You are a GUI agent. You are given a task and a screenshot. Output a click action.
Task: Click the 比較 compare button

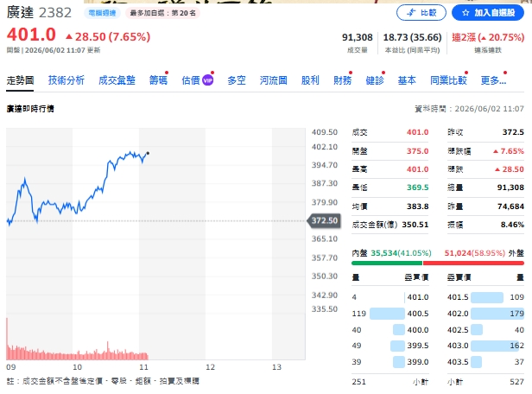pyautogui.click(x=421, y=13)
